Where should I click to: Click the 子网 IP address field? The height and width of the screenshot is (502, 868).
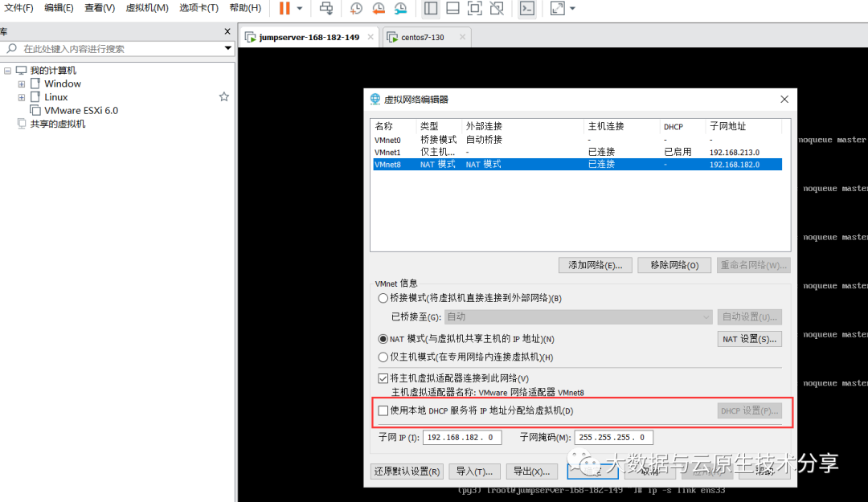click(462, 437)
